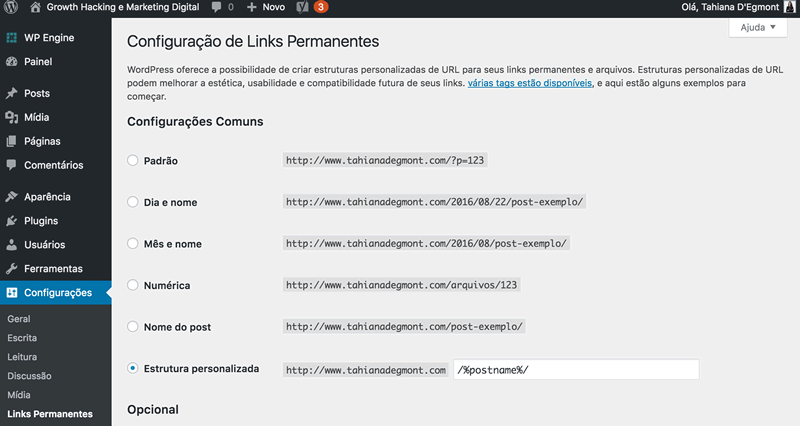
Task: Click the Posts pushpin icon
Action: 12,93
